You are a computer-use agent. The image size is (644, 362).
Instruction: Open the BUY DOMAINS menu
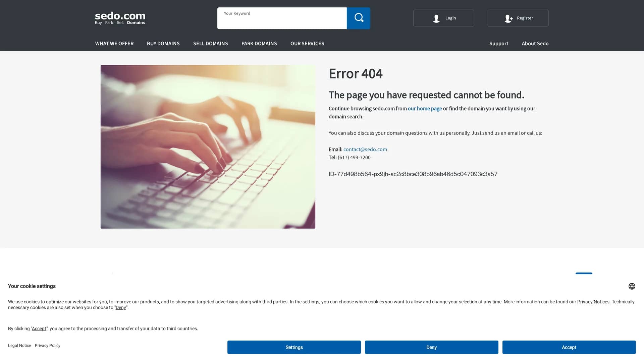[163, 44]
